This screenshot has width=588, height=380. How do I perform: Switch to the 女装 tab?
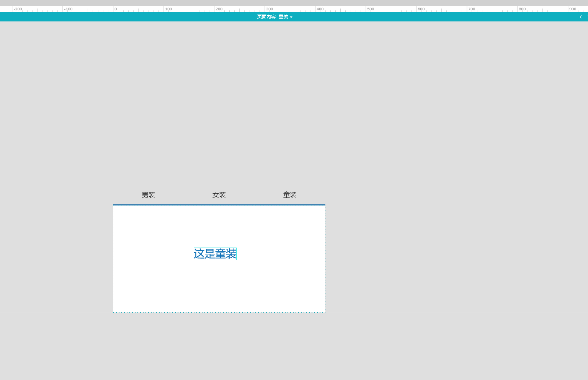pos(219,195)
